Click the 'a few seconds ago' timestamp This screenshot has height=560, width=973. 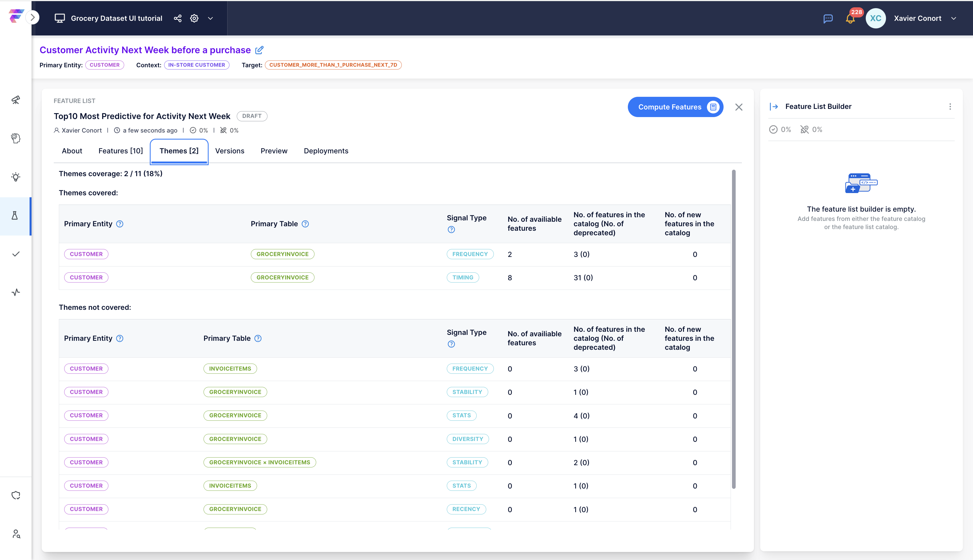coord(150,130)
